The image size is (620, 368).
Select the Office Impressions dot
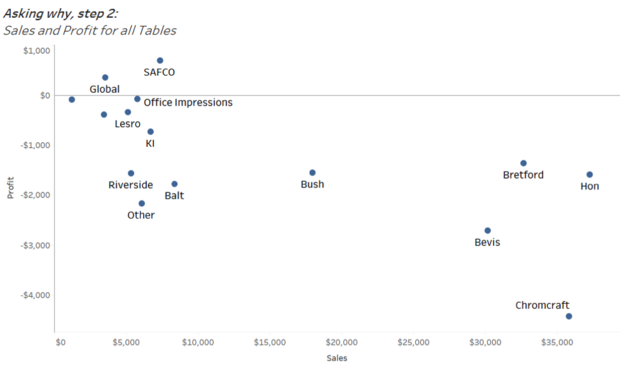137,99
